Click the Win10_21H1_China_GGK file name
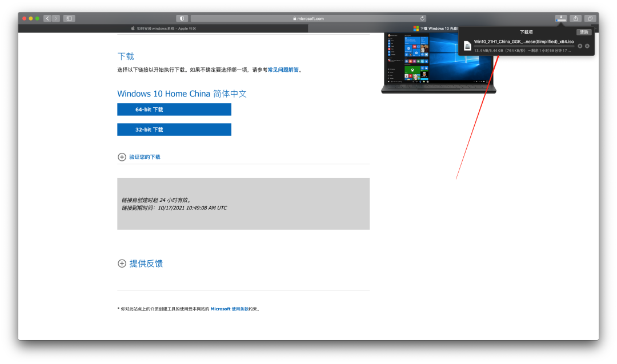Image resolution: width=617 pixels, height=364 pixels. pos(523,41)
